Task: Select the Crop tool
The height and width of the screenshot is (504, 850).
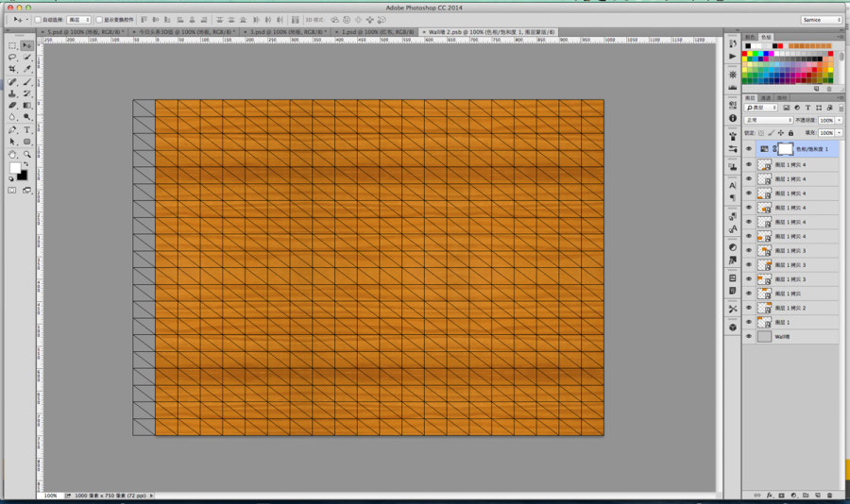Action: click(x=12, y=69)
